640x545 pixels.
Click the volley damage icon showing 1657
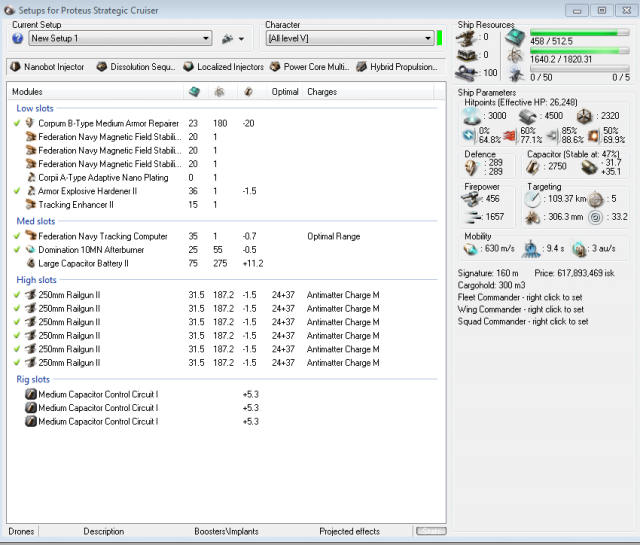pos(473,217)
